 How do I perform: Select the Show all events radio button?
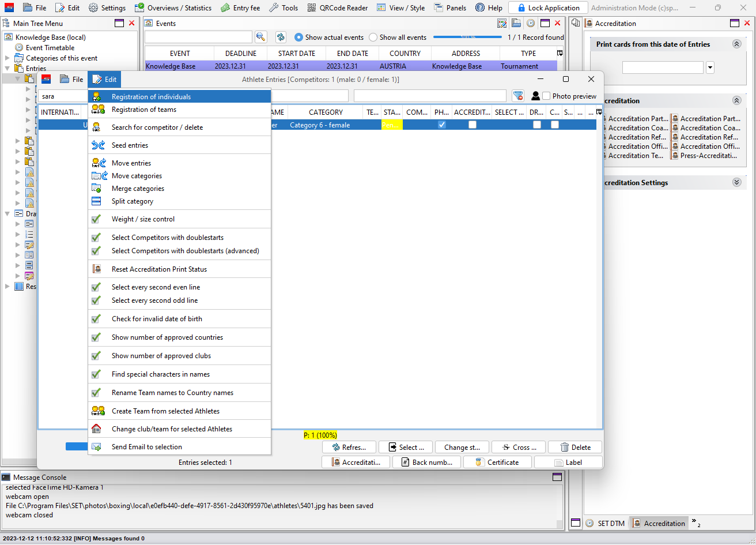[x=373, y=37]
